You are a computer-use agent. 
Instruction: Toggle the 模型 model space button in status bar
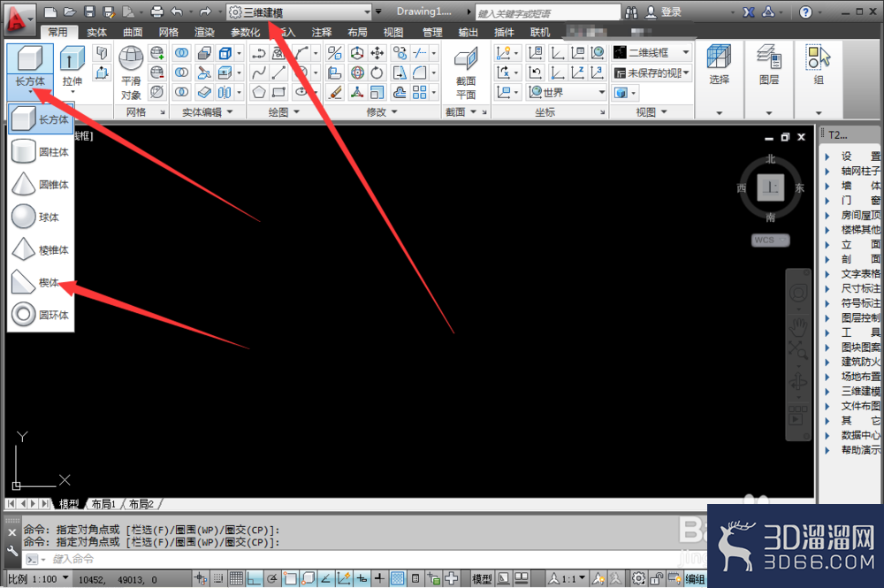pyautogui.click(x=482, y=579)
